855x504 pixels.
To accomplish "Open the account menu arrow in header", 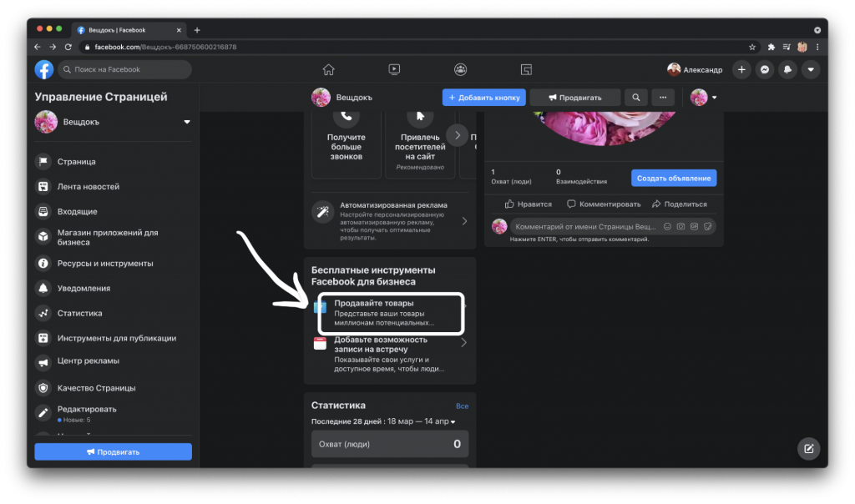I will coord(811,69).
